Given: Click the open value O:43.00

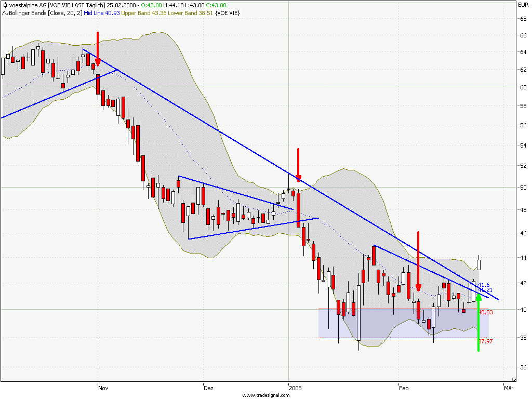Looking at the screenshot, I should click(x=151, y=5).
